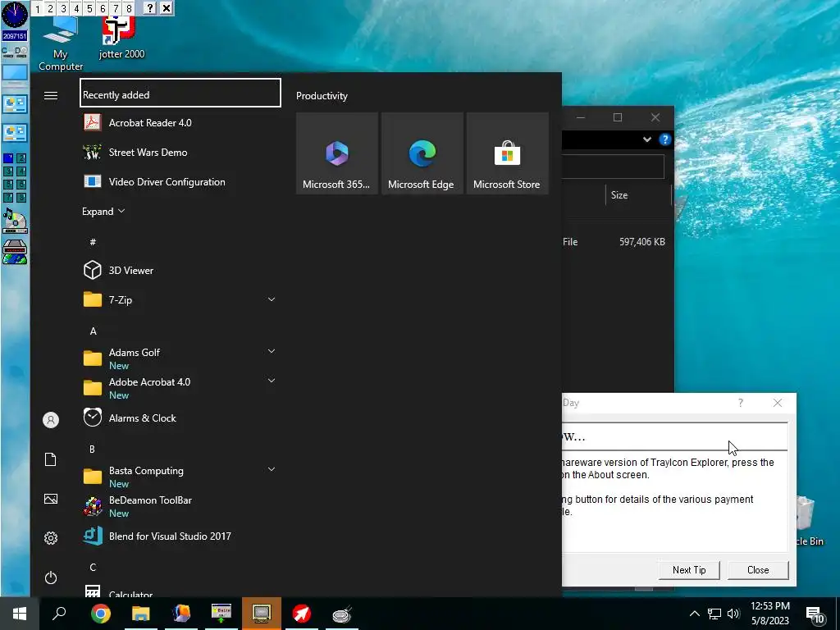Click the Size column header
This screenshot has width=840, height=630.
coord(638,195)
